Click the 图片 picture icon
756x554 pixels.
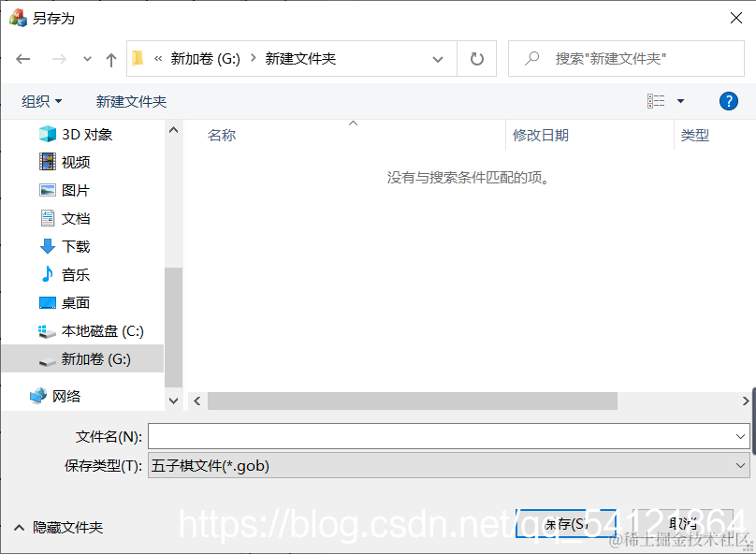click(47, 190)
